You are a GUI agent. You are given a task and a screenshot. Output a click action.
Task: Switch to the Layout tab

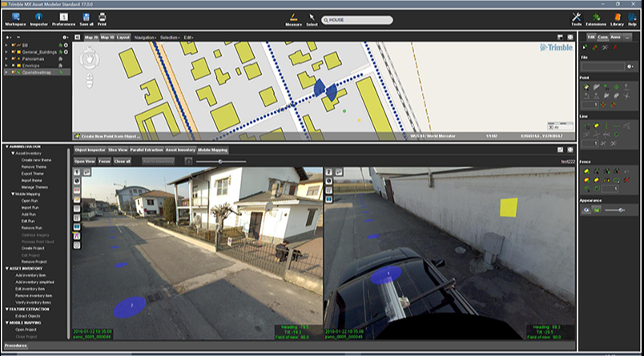point(123,38)
